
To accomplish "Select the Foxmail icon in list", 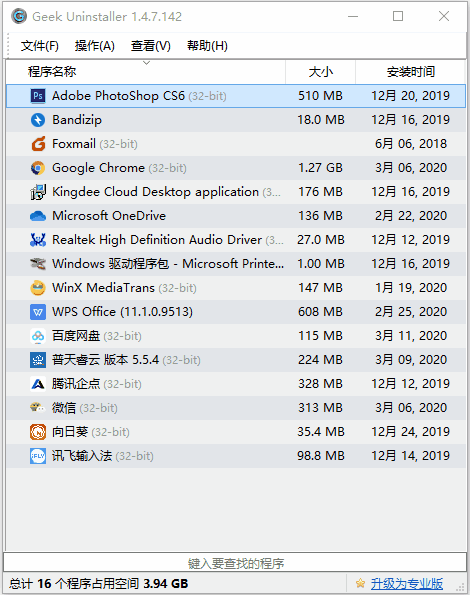I will pyautogui.click(x=38, y=144).
